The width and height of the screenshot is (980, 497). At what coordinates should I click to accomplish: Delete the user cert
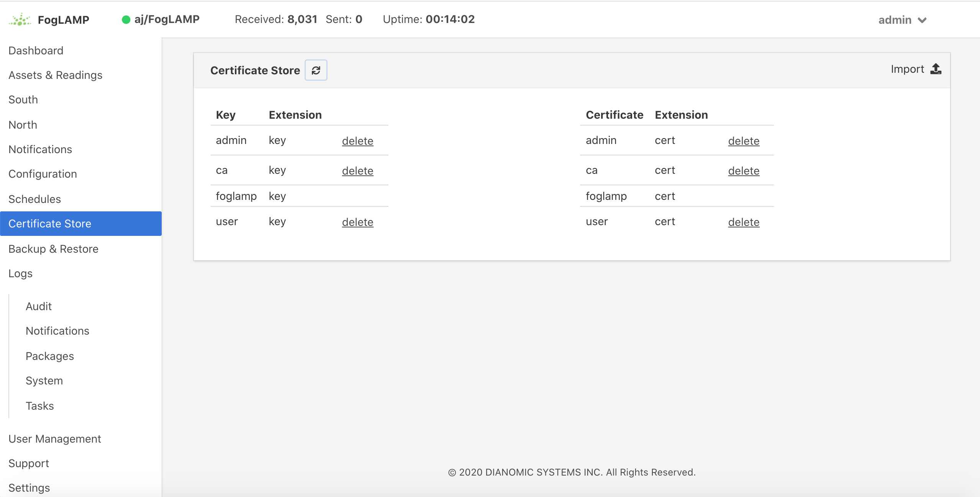click(x=743, y=222)
